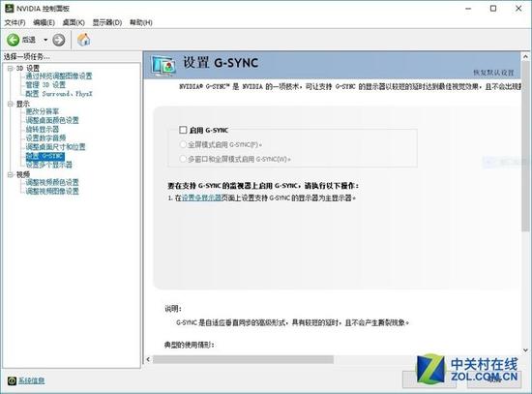Viewport: 532px width, 394px height.
Task: Open 调整桌面颜色设置 tree item
Action: coord(52,120)
